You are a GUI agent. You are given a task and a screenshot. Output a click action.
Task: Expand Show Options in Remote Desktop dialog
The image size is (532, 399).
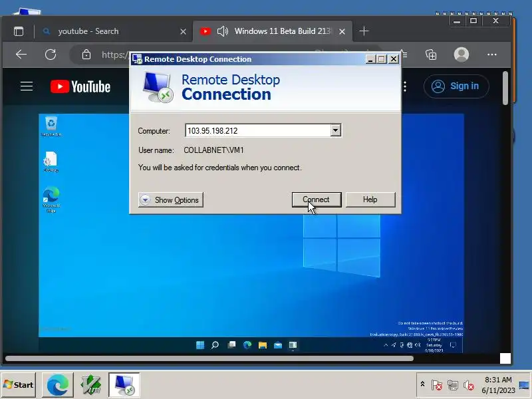click(x=171, y=200)
